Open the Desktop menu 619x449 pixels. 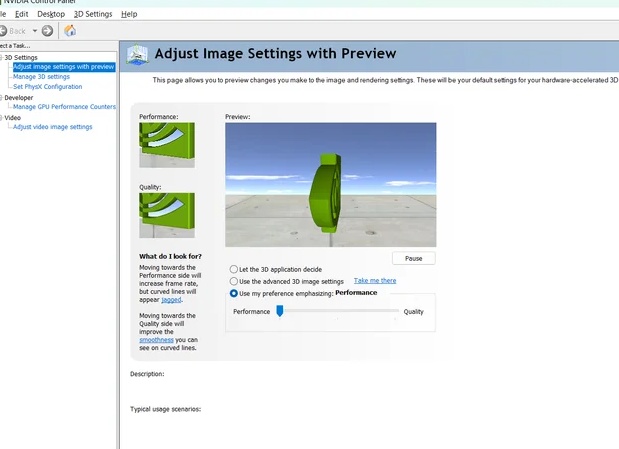(51, 14)
